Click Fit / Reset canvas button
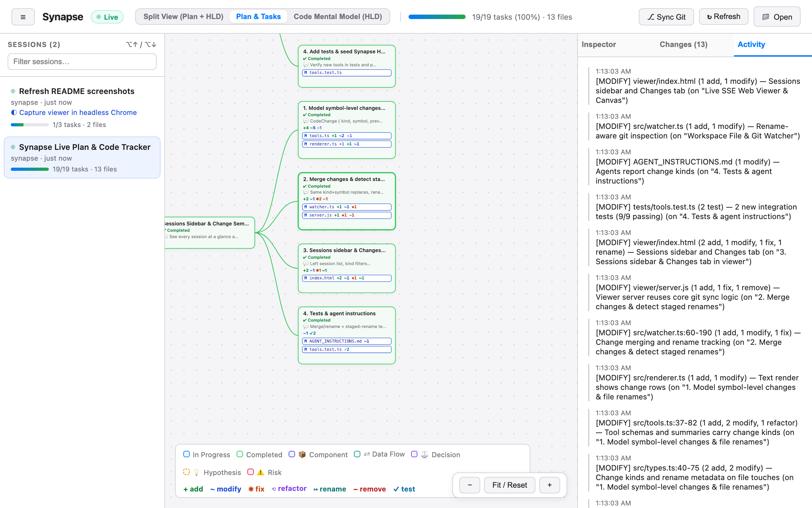 click(x=509, y=485)
